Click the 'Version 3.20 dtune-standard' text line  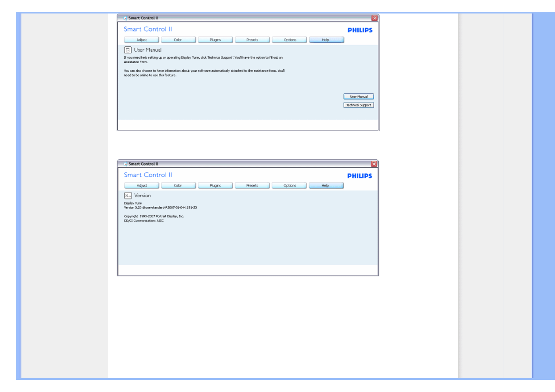tap(160, 208)
